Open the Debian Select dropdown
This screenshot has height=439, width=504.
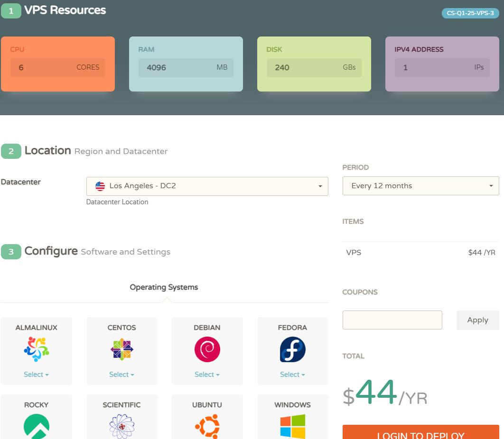click(x=207, y=375)
